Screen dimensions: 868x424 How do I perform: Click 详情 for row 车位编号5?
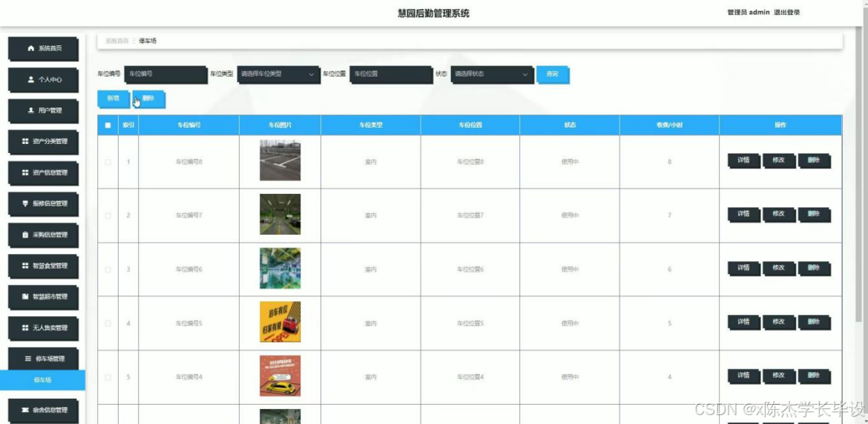click(x=743, y=322)
